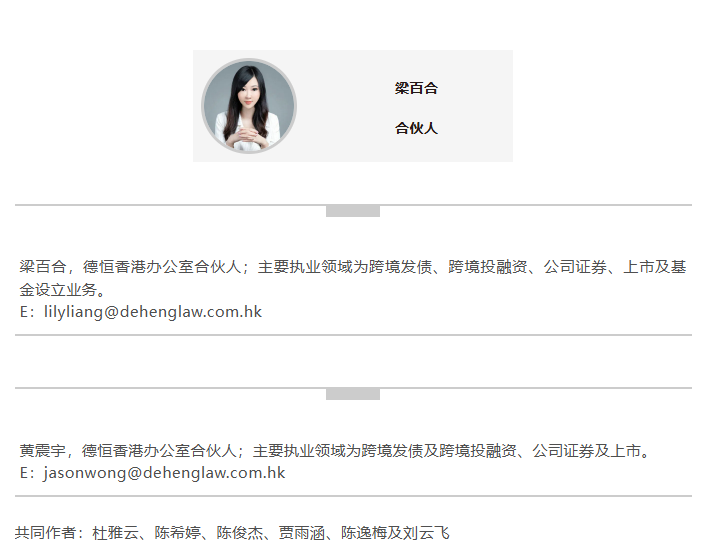Click the name 刘云飞 in co-authors
The image size is (704, 548).
click(x=427, y=533)
